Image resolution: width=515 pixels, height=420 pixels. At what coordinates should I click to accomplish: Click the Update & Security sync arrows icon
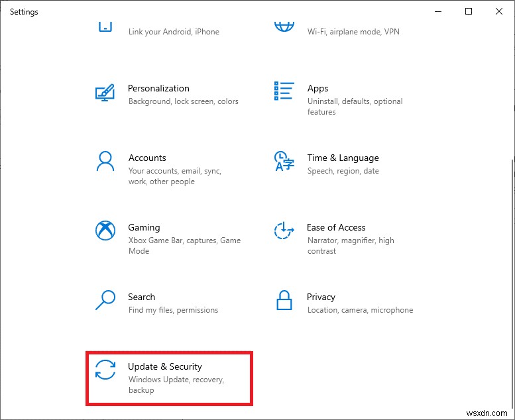[105, 370]
